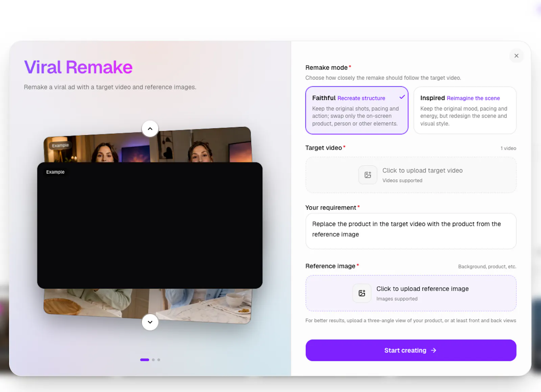Screen dimensions: 541x392
Task: Show next example with down chevron
Action: click(150, 322)
